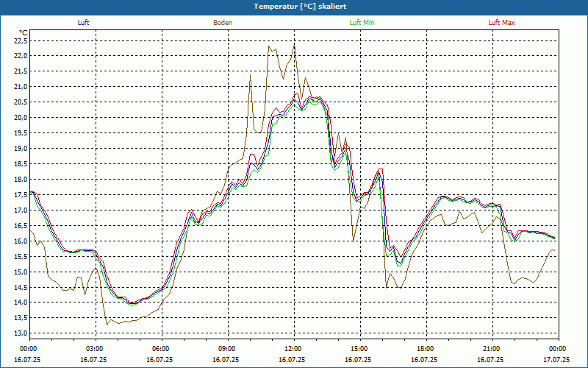Viewport: 588px width, 368px height.
Task: Click the 22,5 y-axis value
Action: pos(21,40)
